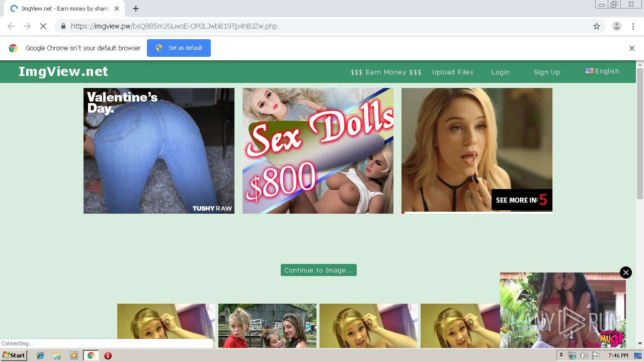Click scrollbar up arrow

(x=640, y=64)
